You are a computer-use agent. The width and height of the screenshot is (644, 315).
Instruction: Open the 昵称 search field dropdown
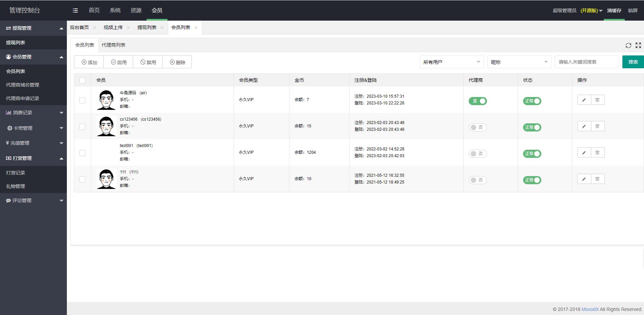pyautogui.click(x=519, y=62)
